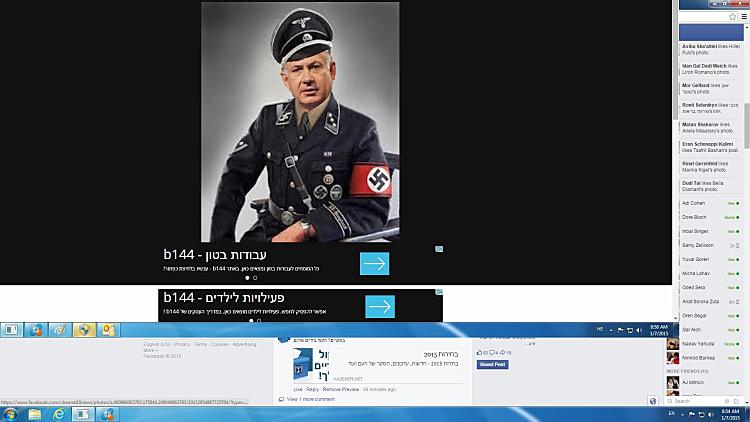Select the first carousel dot on the top ad
750x422 pixels.
point(246,278)
